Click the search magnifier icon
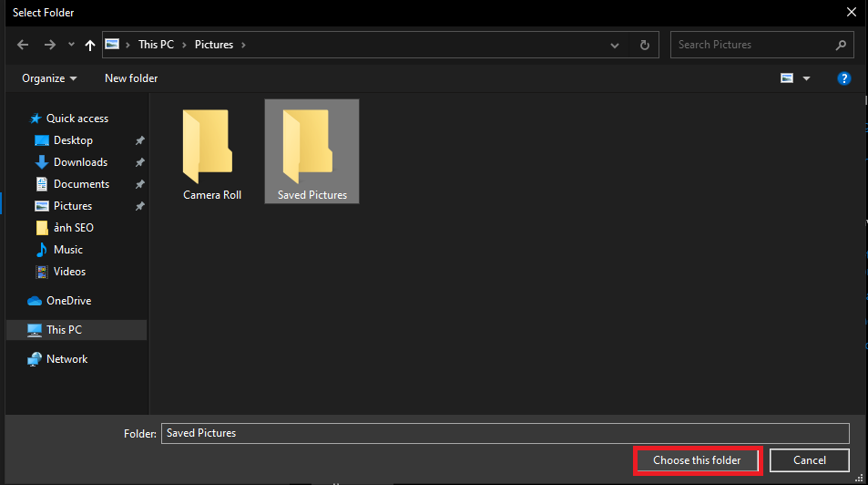Viewport: 868px width, 485px height. [841, 45]
